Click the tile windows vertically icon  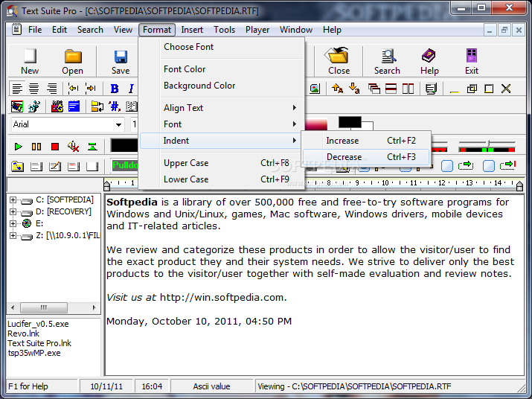click(x=408, y=89)
